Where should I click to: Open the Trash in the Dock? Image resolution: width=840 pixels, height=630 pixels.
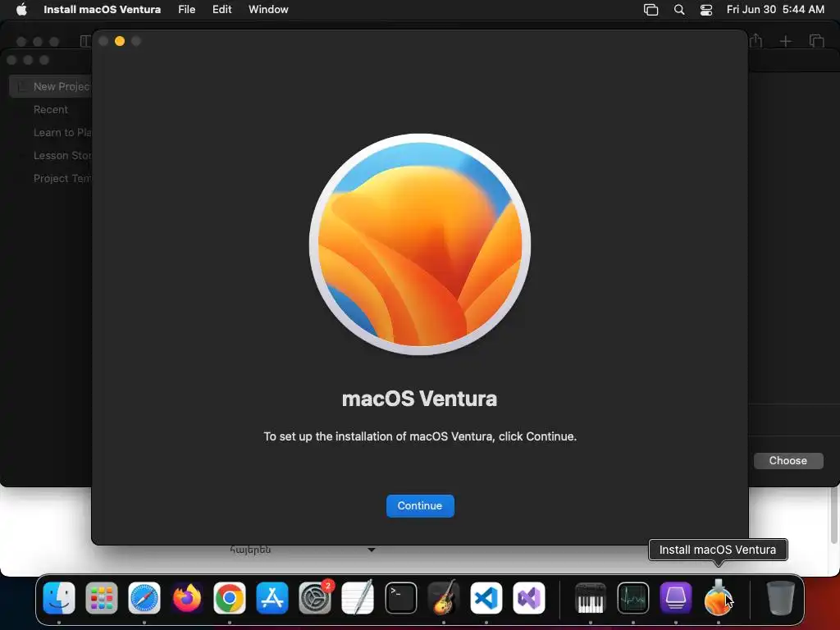coord(781,598)
